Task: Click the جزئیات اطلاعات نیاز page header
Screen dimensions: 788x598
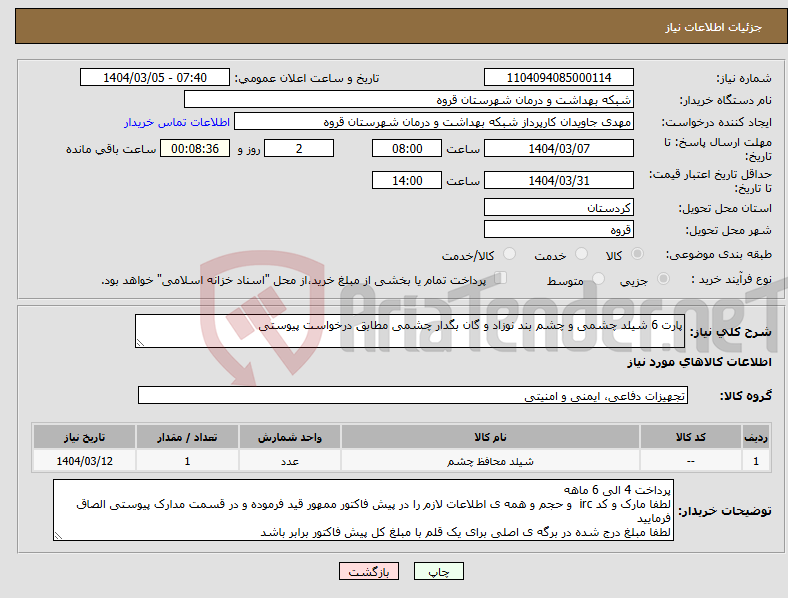Action: pyautogui.click(x=714, y=27)
